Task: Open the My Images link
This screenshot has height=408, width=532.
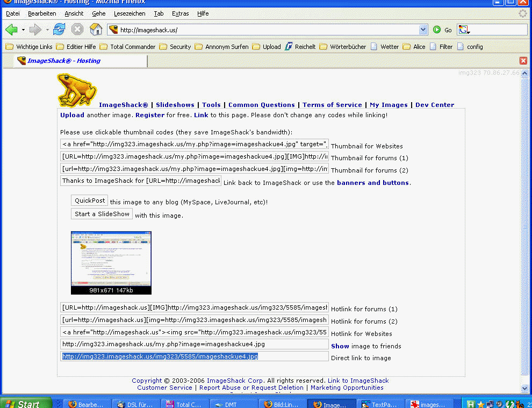Action: point(389,105)
